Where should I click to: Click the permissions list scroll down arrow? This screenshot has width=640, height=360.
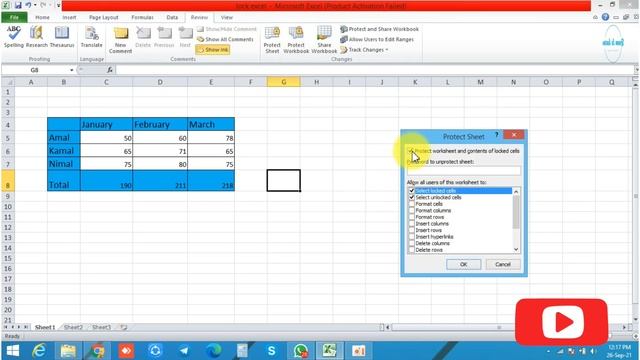click(516, 249)
